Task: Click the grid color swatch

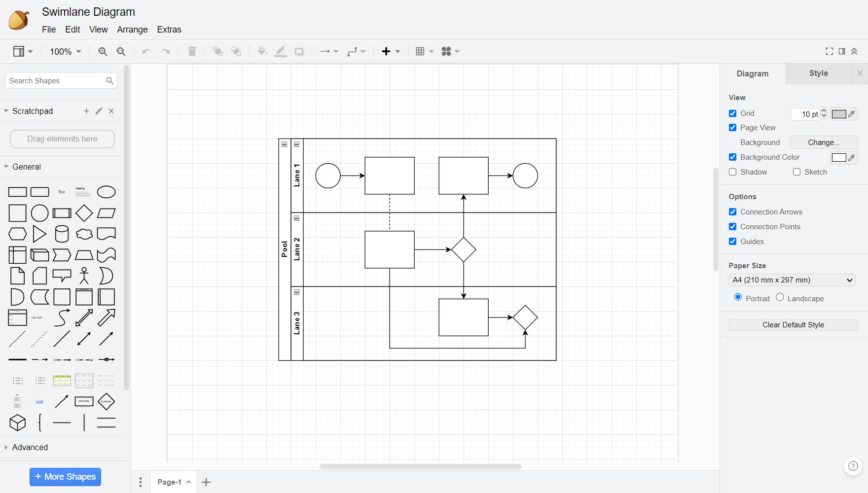Action: tap(838, 114)
